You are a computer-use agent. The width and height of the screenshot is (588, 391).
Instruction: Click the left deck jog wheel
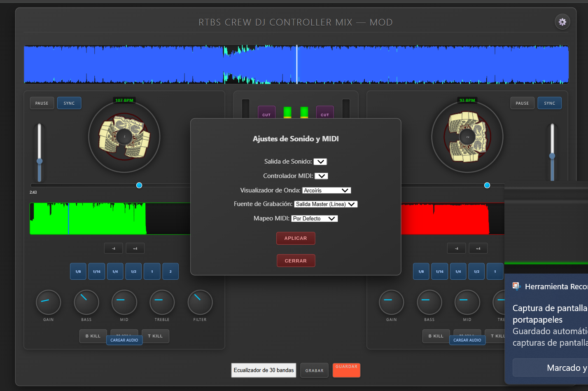coord(124,137)
